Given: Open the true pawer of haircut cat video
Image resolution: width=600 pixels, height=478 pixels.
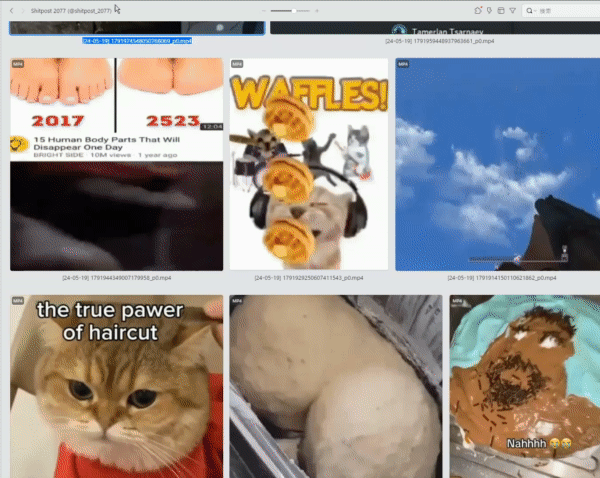Looking at the screenshot, I should pyautogui.click(x=117, y=387).
